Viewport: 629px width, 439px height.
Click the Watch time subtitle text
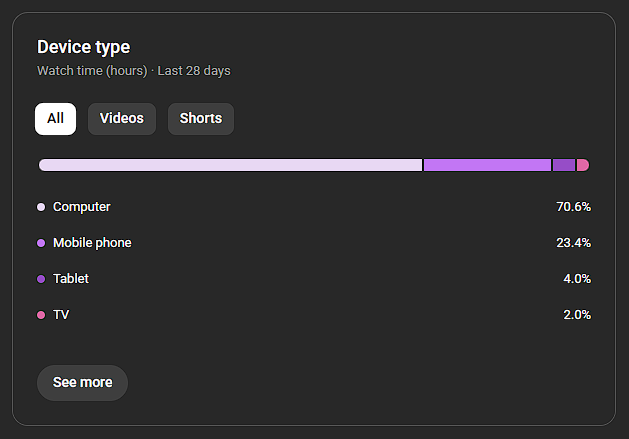coord(134,71)
